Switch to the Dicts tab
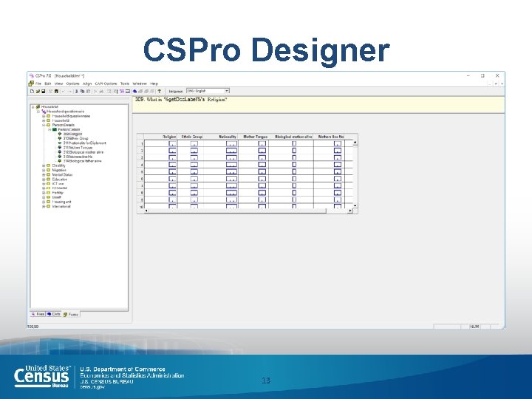Screen dimensions: 532x399 (x=54, y=314)
